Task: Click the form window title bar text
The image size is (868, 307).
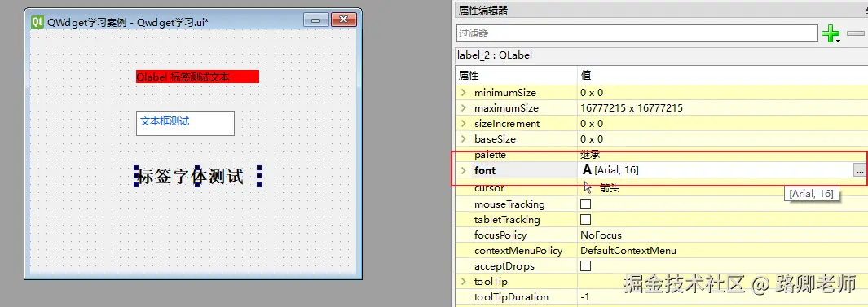Action: click(x=128, y=22)
